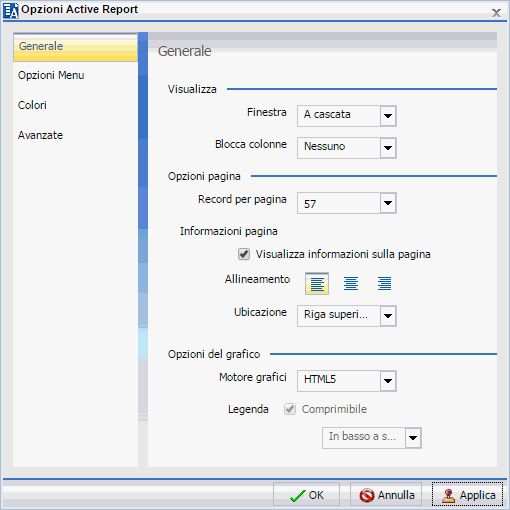Toggle Visualizza informazioni sulla pagina checkbox
Viewport: 510px width, 510px height.
[x=244, y=254]
